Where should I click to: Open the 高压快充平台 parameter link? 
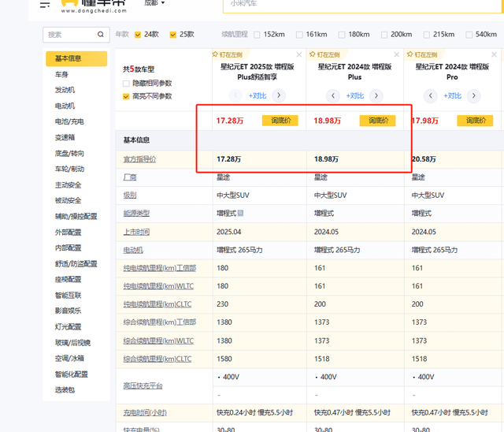pos(143,386)
